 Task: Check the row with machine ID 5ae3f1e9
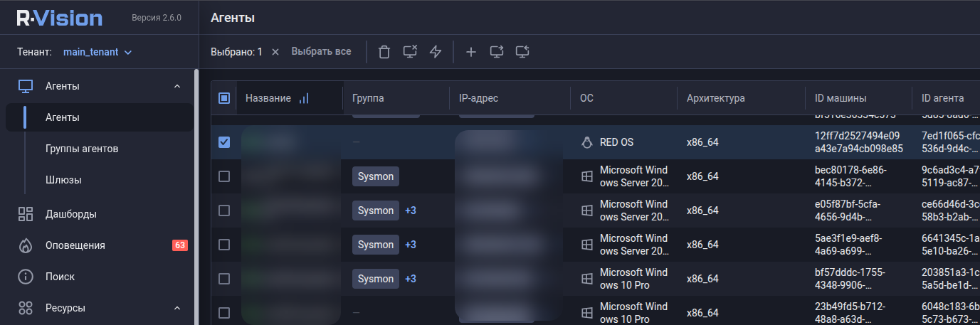coord(224,245)
